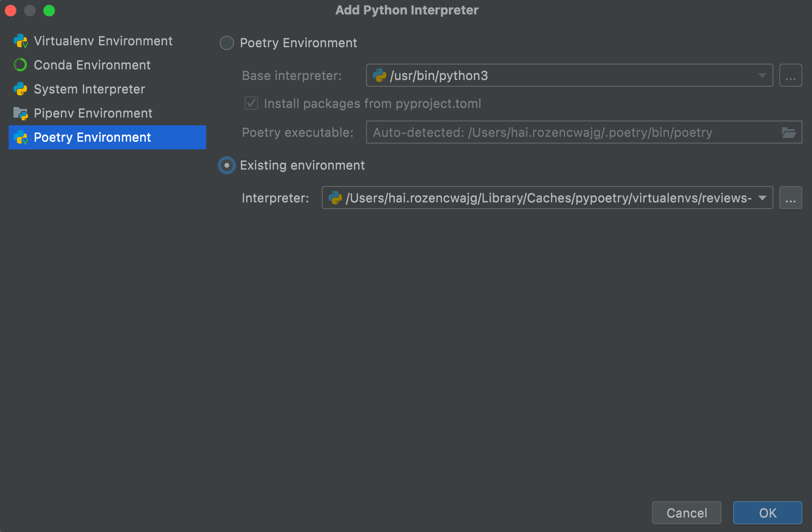Click Python icon in Base interpreter field

380,76
